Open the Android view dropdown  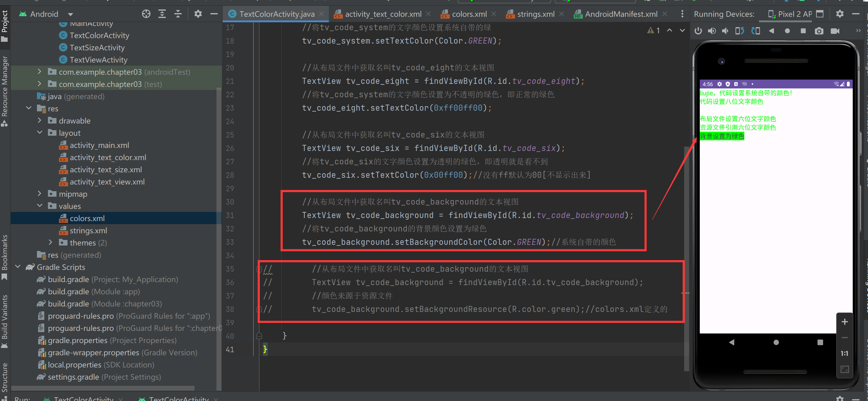(x=71, y=14)
